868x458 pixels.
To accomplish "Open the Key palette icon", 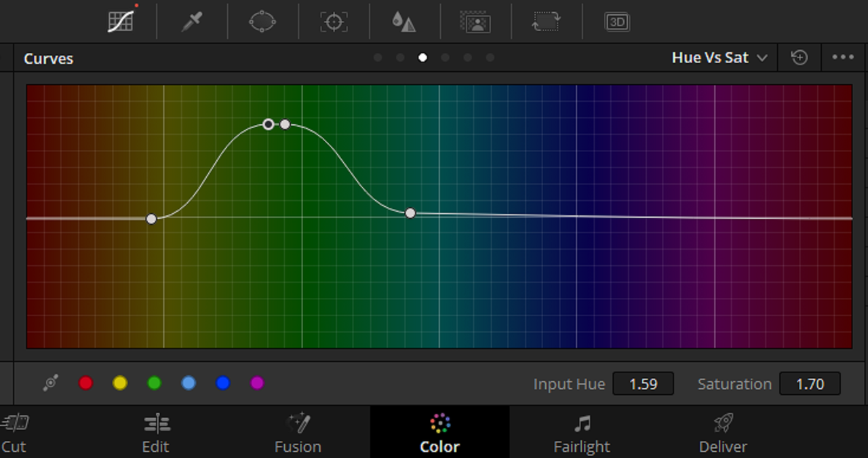I will pos(475,22).
